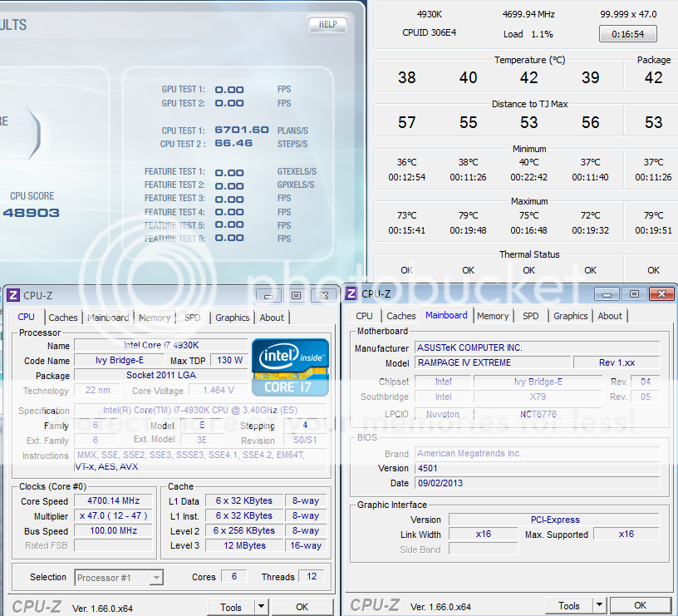
Task: Click the CPU-Z icon in right window title bar
Action: (352, 293)
